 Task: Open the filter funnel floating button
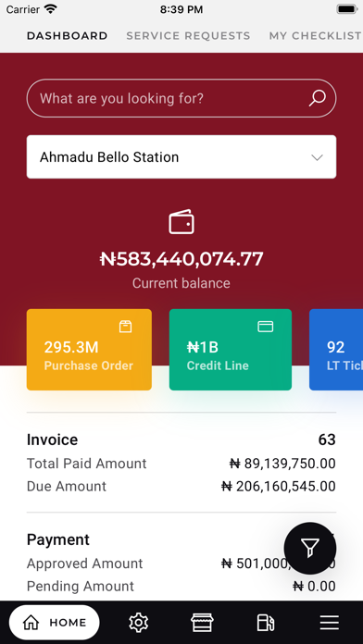(310, 549)
